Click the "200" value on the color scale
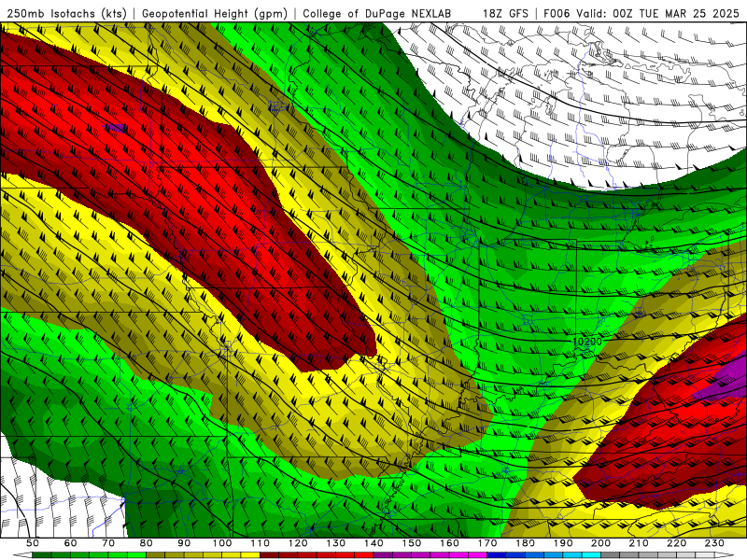747x560 pixels. pos(600,543)
